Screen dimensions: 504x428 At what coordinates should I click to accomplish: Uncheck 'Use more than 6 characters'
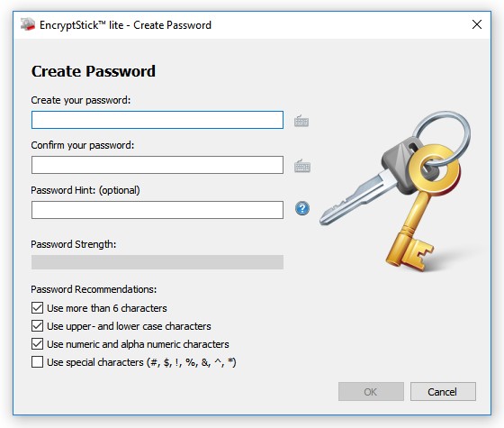click(x=37, y=308)
